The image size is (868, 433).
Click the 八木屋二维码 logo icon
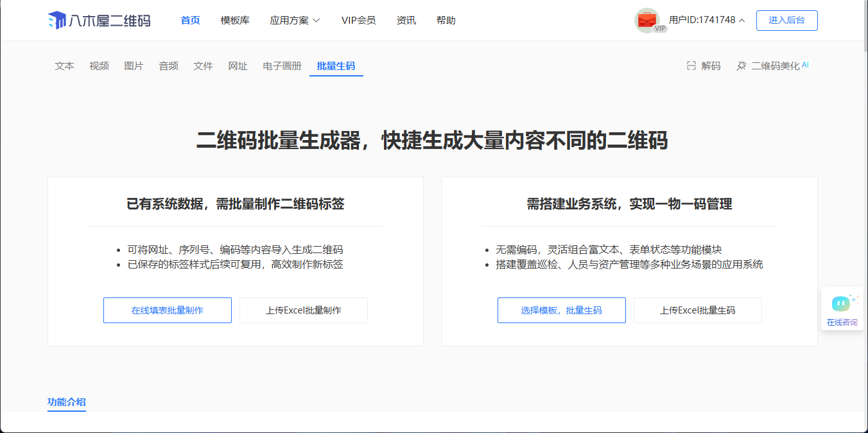[x=56, y=21]
